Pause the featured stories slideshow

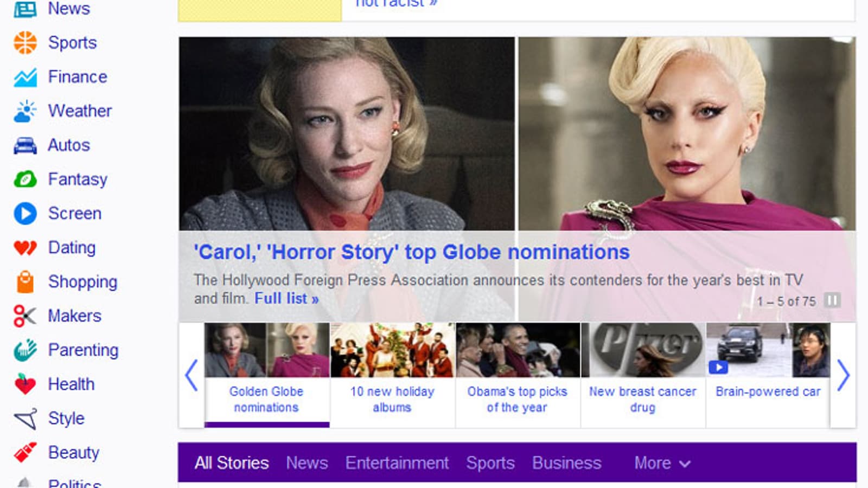(832, 300)
